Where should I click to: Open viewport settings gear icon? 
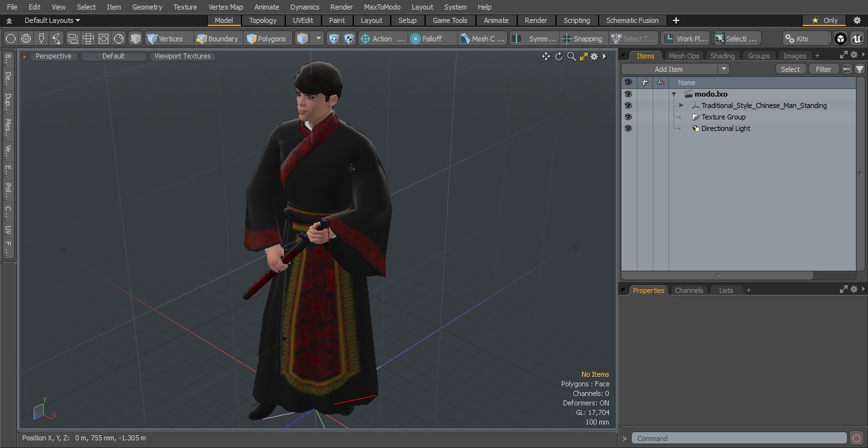click(x=594, y=57)
